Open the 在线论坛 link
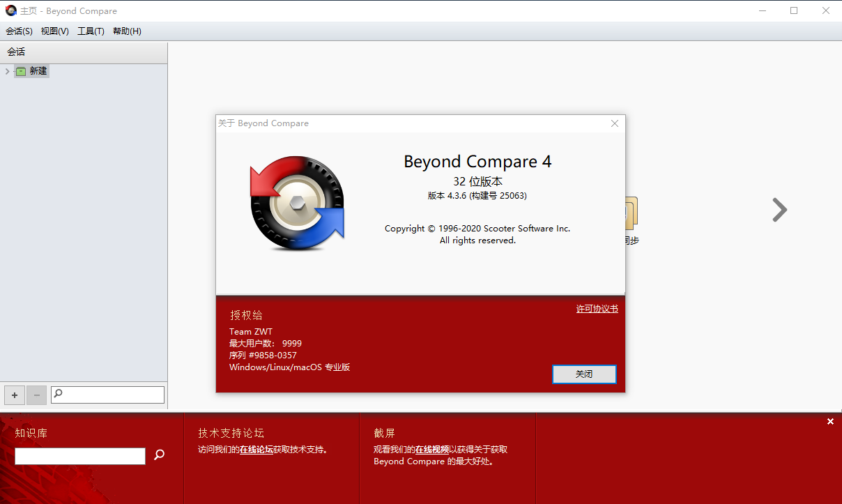Viewport: 842px width, 504px height. tap(257, 450)
